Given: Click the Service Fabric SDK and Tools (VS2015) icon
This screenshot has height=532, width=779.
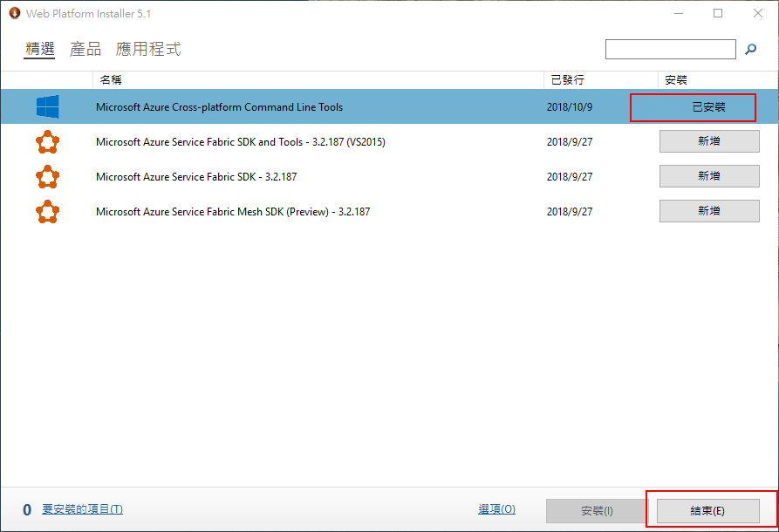Looking at the screenshot, I should 48,141.
